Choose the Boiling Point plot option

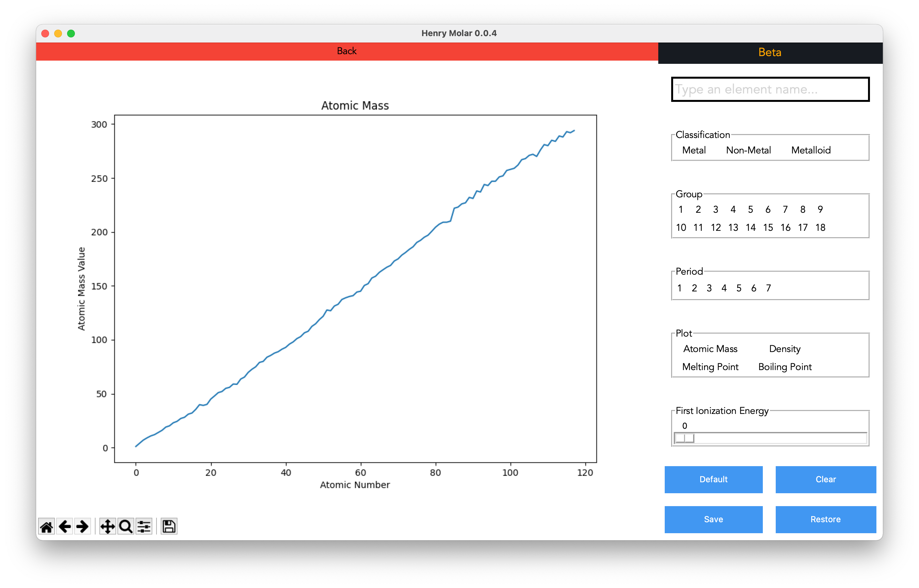pyautogui.click(x=784, y=367)
